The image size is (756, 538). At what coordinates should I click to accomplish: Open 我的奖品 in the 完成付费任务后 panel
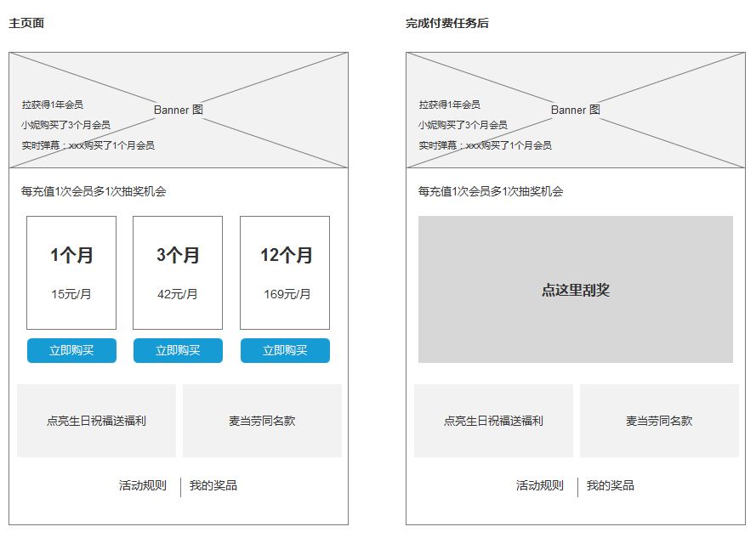[611, 486]
